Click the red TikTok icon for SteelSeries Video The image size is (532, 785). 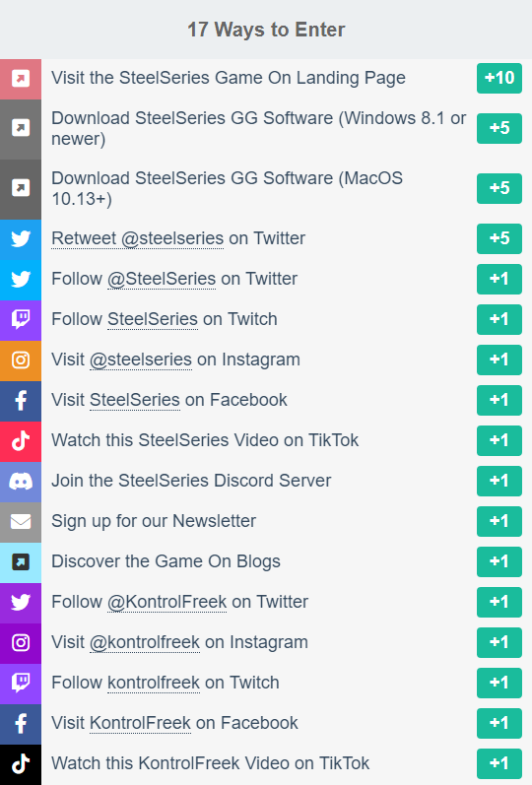click(21, 441)
